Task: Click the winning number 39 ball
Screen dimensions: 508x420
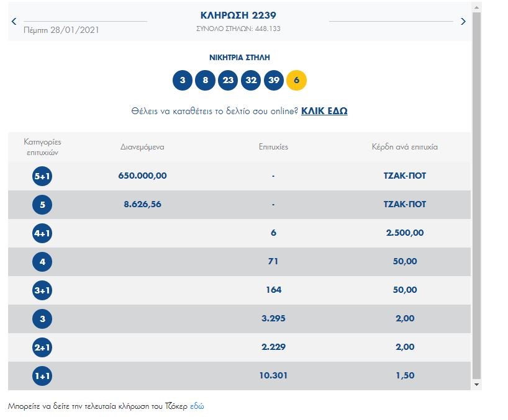Action: 274,81
